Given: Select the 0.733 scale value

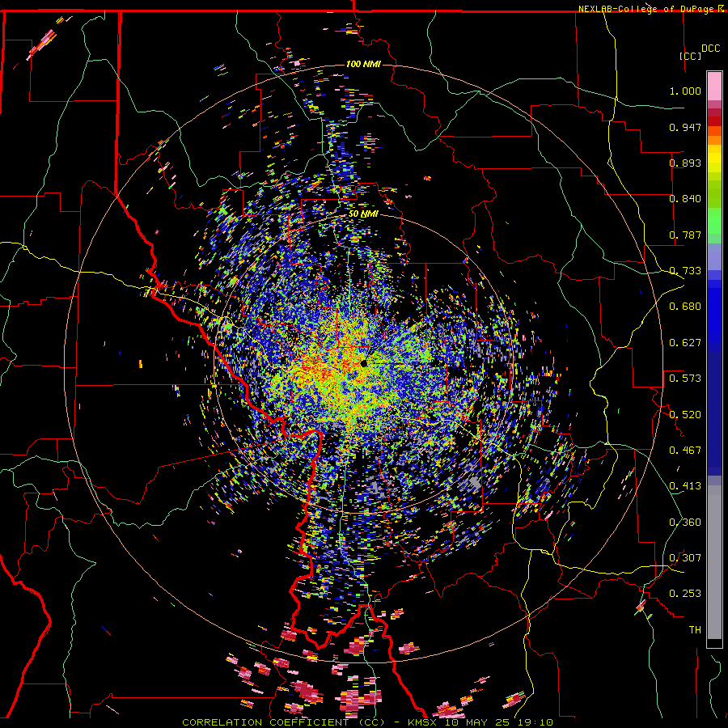Looking at the screenshot, I should [685, 271].
